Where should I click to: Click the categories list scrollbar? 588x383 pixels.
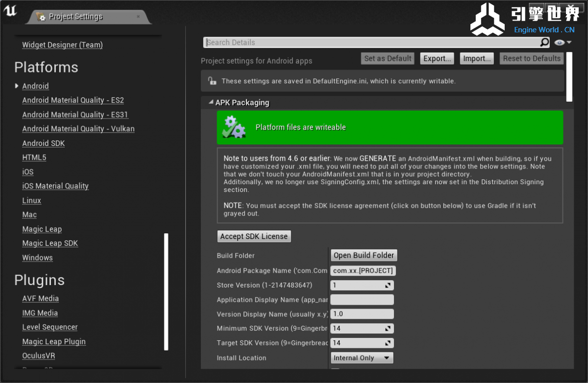pyautogui.click(x=166, y=292)
